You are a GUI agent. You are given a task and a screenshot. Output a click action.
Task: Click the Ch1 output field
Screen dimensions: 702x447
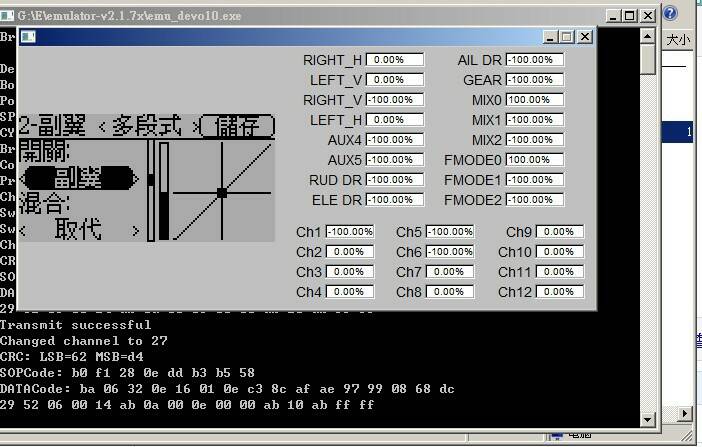[350, 232]
